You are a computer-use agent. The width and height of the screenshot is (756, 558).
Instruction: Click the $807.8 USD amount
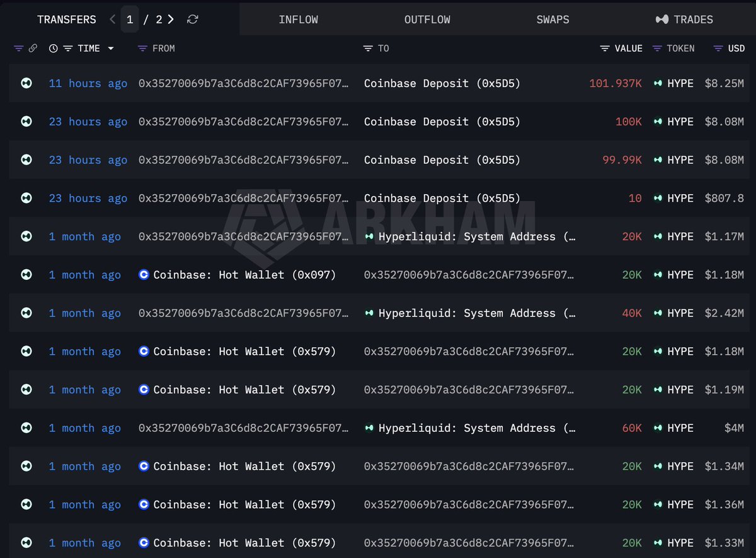724,198
